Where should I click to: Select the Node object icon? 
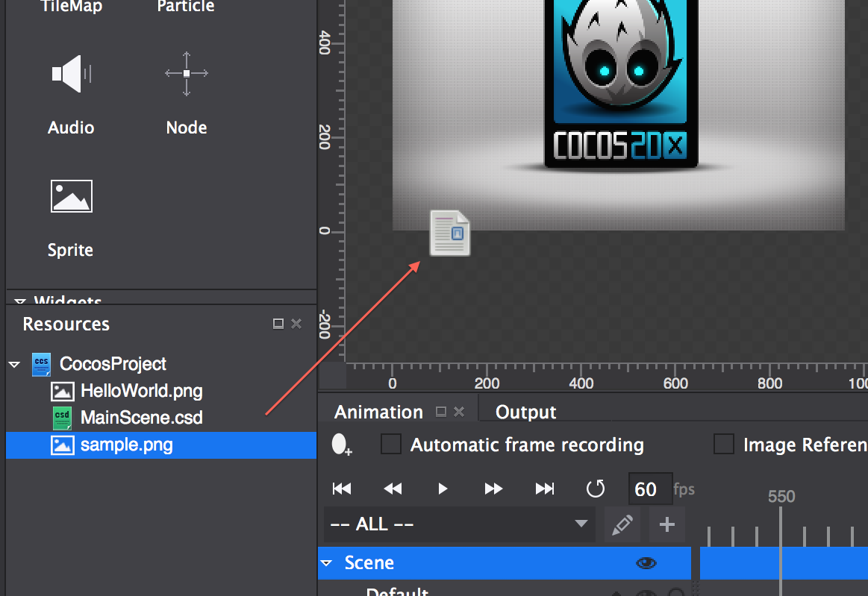[x=187, y=74]
